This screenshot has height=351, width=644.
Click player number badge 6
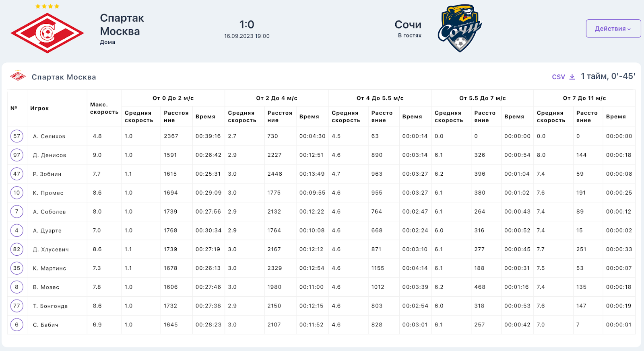(17, 325)
